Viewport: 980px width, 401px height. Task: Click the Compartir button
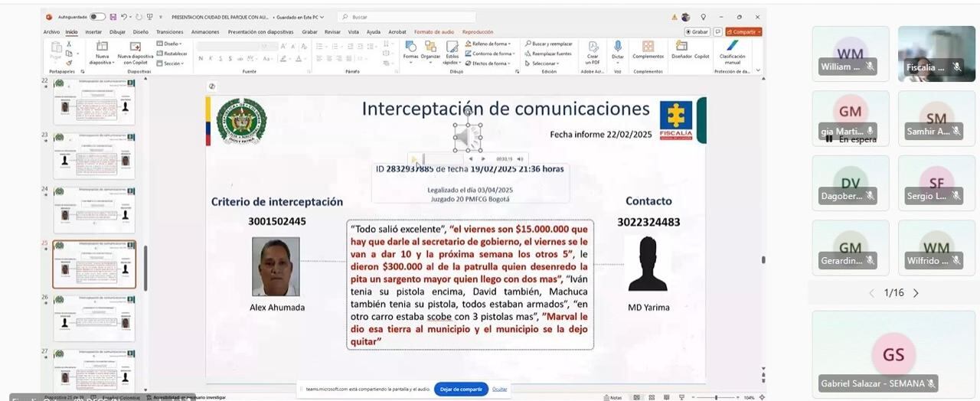[x=743, y=32]
